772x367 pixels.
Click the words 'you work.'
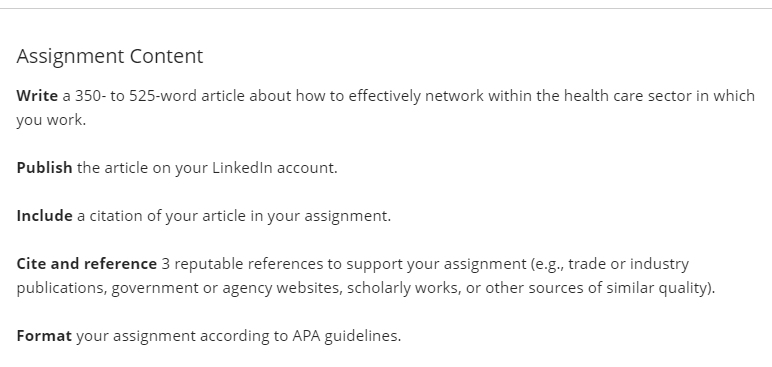coord(51,120)
